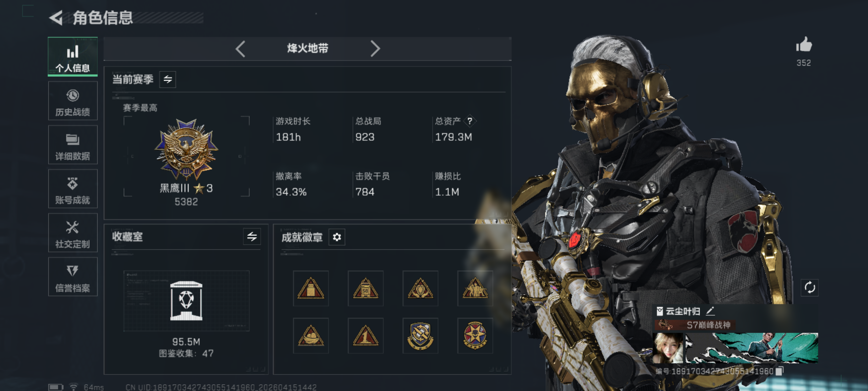Open the 总资产 question mark help

tap(470, 121)
